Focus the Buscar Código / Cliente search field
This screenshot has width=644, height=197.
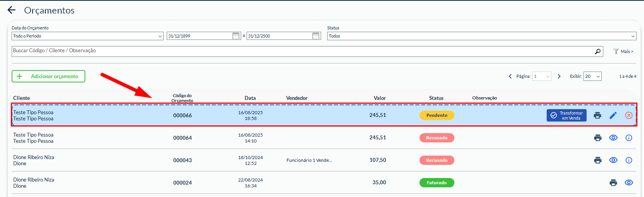coord(302,51)
